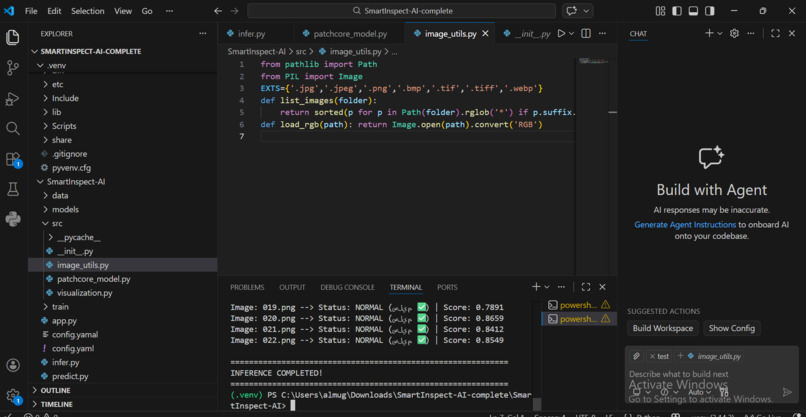Open the new terminal profile dropdown arrow
The width and height of the screenshot is (806, 417).
point(547,287)
